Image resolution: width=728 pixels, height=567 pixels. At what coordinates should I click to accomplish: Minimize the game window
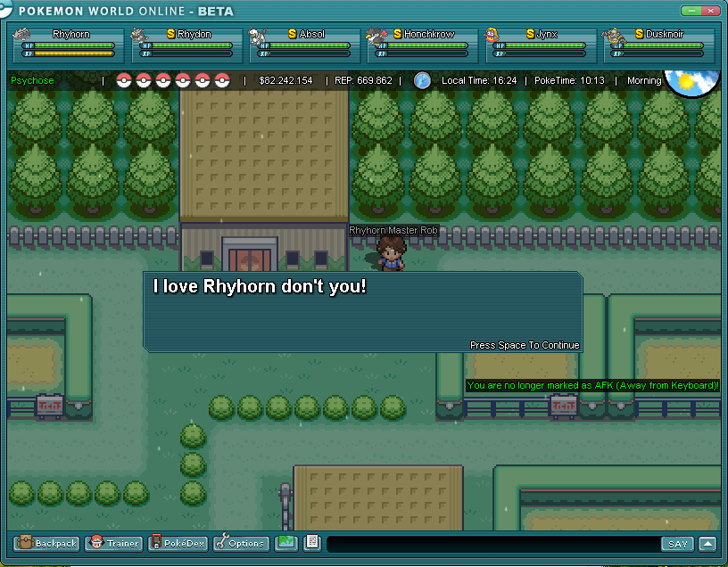coord(691,10)
